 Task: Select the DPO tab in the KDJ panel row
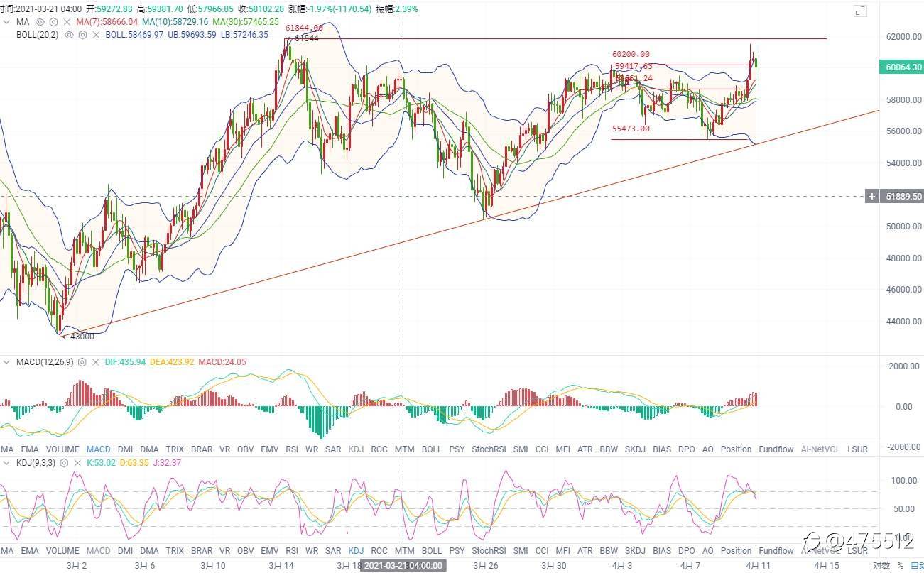click(687, 551)
